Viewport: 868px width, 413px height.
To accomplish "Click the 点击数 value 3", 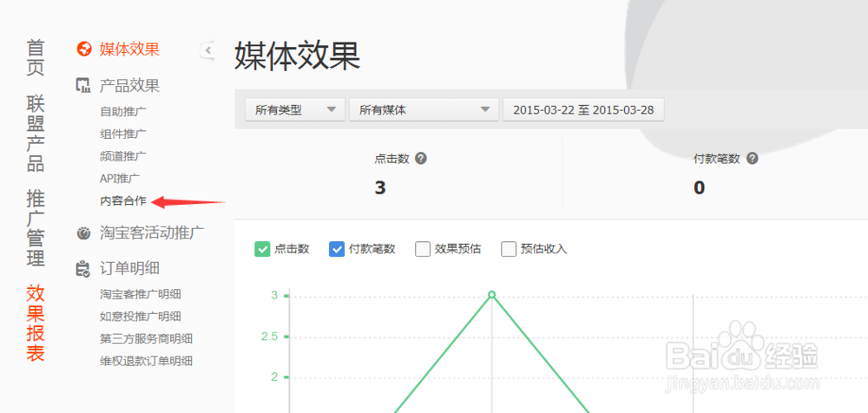I will pos(380,188).
